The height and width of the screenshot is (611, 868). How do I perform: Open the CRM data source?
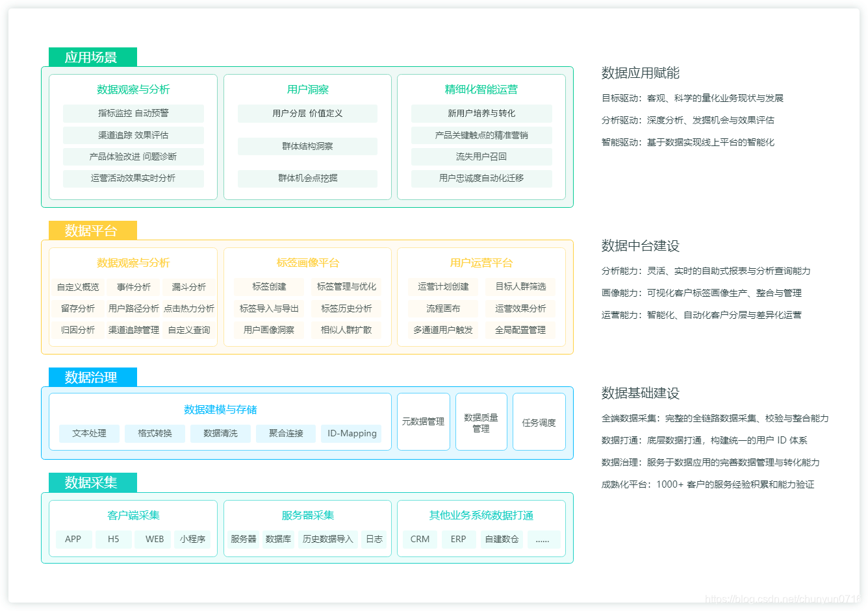point(420,539)
